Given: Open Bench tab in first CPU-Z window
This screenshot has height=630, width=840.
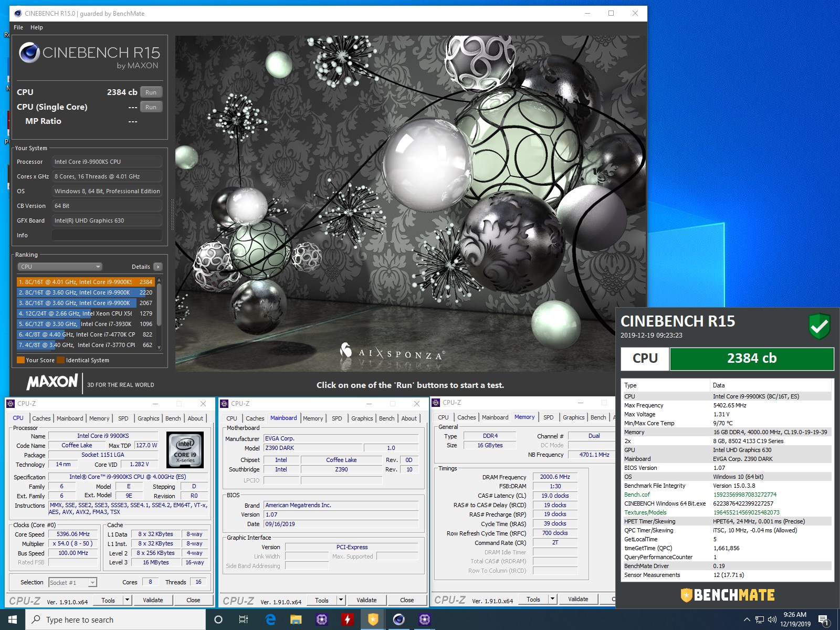Looking at the screenshot, I should click(x=173, y=418).
